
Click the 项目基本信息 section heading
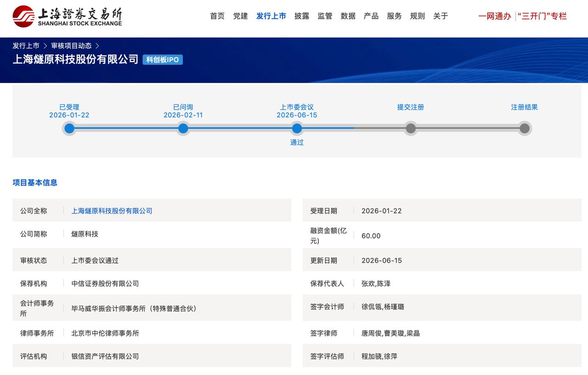click(35, 183)
